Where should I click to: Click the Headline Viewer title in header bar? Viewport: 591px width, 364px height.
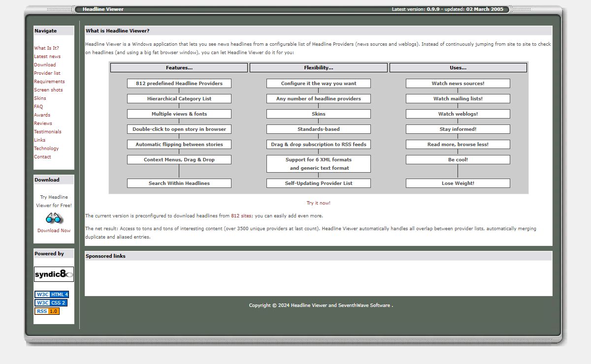[103, 9]
